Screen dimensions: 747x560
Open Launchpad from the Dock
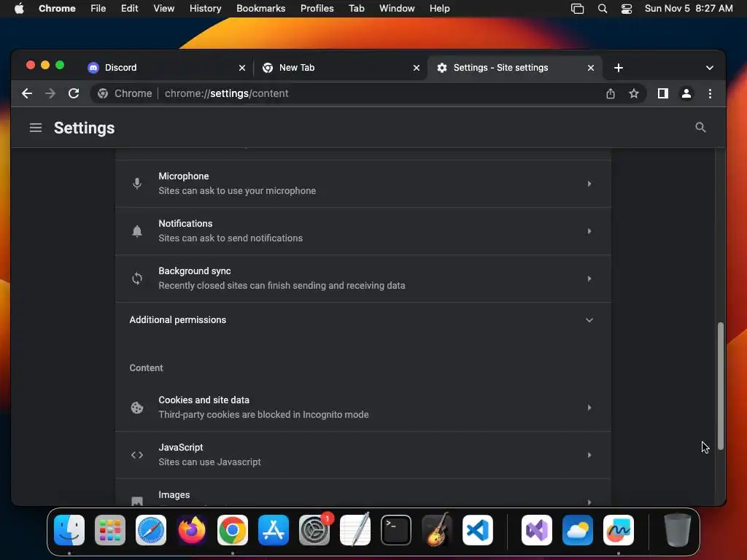coord(110,530)
